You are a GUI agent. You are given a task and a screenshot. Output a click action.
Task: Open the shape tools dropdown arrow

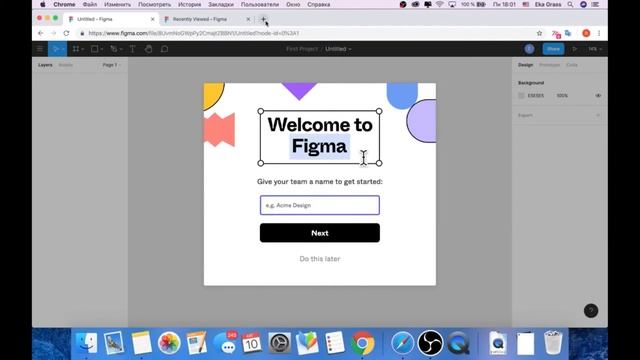[x=102, y=49]
